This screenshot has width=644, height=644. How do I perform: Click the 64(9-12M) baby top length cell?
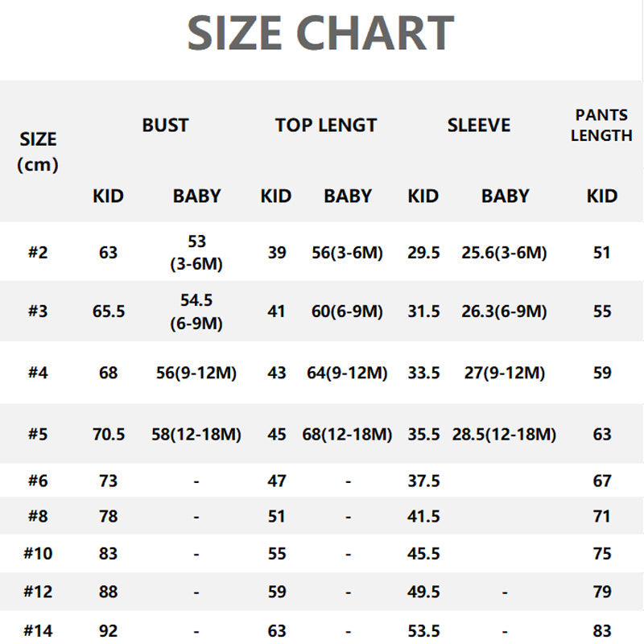click(348, 373)
